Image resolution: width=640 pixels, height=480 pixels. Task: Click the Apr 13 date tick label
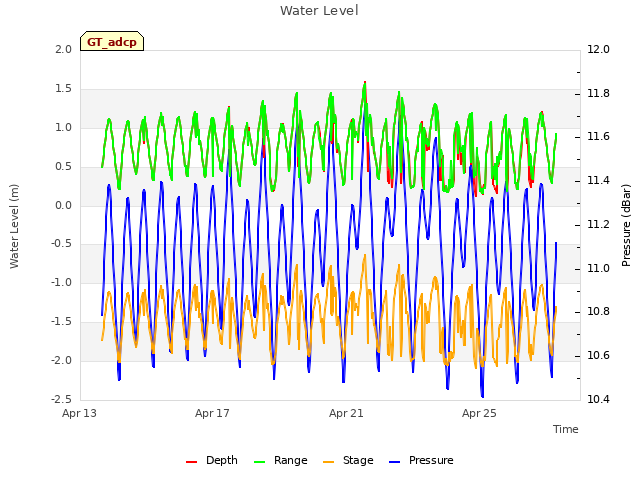79,413
